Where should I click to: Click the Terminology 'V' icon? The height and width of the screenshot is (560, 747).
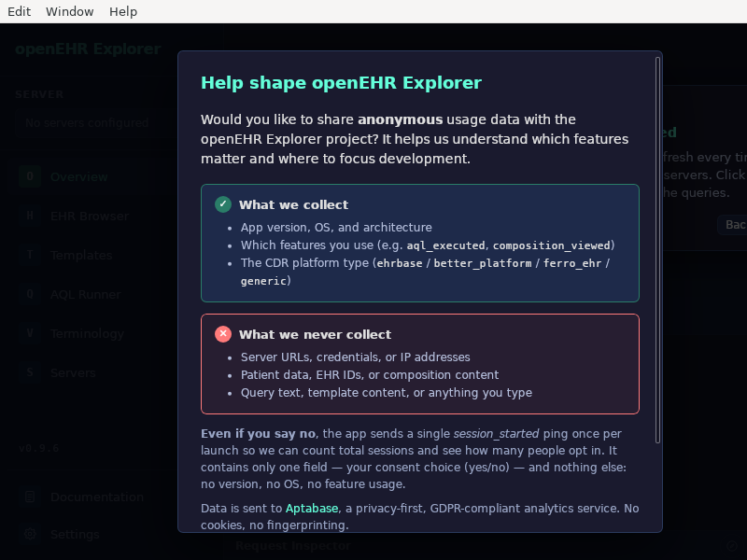(30, 333)
